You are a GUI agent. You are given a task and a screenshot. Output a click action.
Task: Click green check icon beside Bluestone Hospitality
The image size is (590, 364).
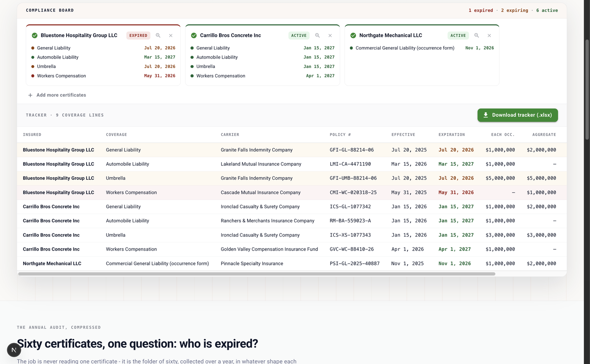coord(34,36)
